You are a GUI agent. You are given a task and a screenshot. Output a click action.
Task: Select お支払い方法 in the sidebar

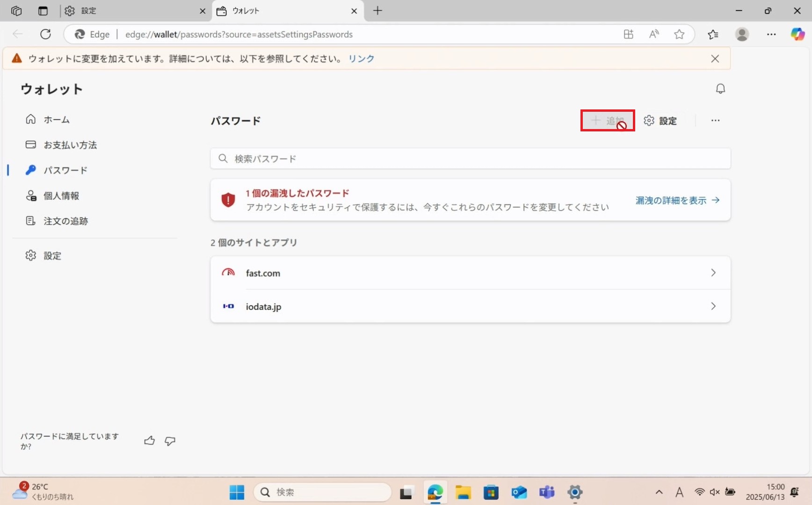click(70, 145)
